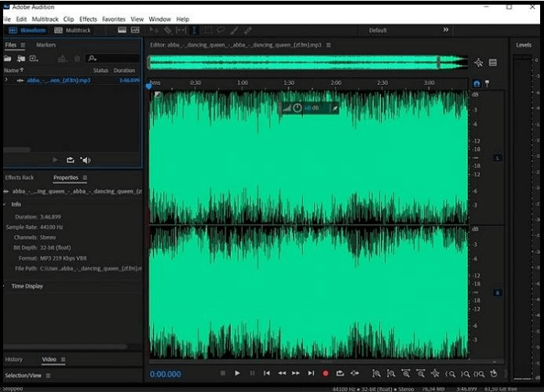
Task: Toggle the left channel L enable button
Action: click(497, 158)
